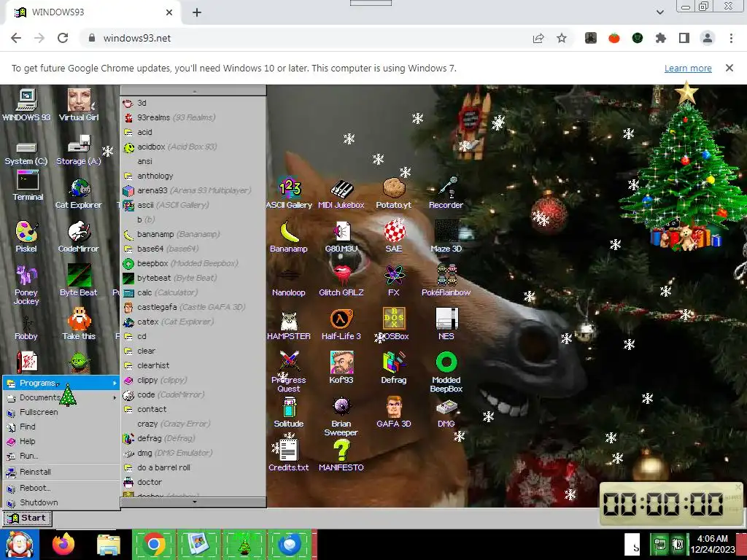The height and width of the screenshot is (560, 747).
Task: Choose Reboot... in the Start menu
Action: click(x=61, y=488)
